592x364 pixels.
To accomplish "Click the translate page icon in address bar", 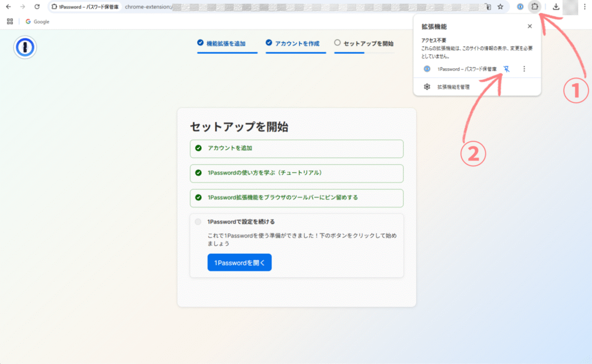I will point(488,7).
